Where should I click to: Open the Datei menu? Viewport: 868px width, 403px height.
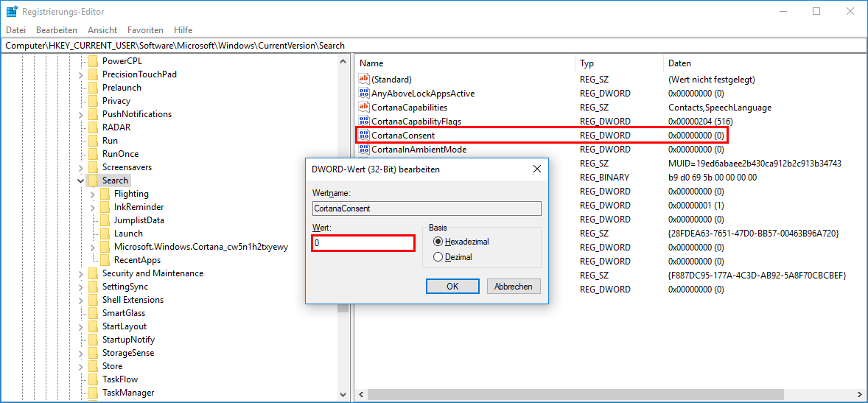coord(16,30)
